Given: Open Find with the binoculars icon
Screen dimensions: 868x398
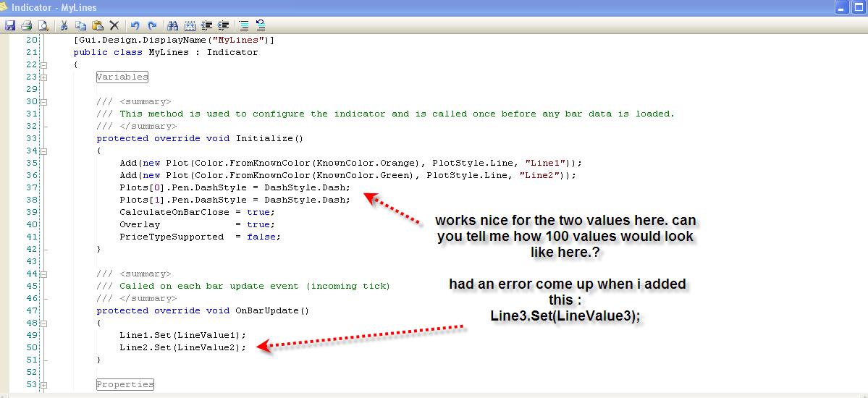Looking at the screenshot, I should (173, 25).
